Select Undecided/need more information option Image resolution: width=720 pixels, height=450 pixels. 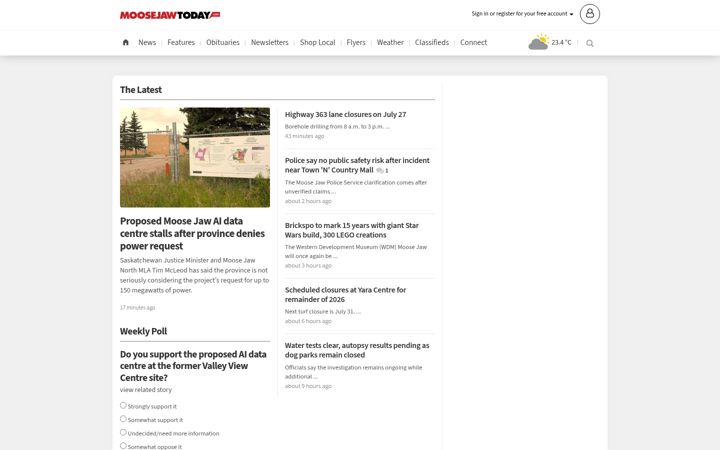coord(123,432)
